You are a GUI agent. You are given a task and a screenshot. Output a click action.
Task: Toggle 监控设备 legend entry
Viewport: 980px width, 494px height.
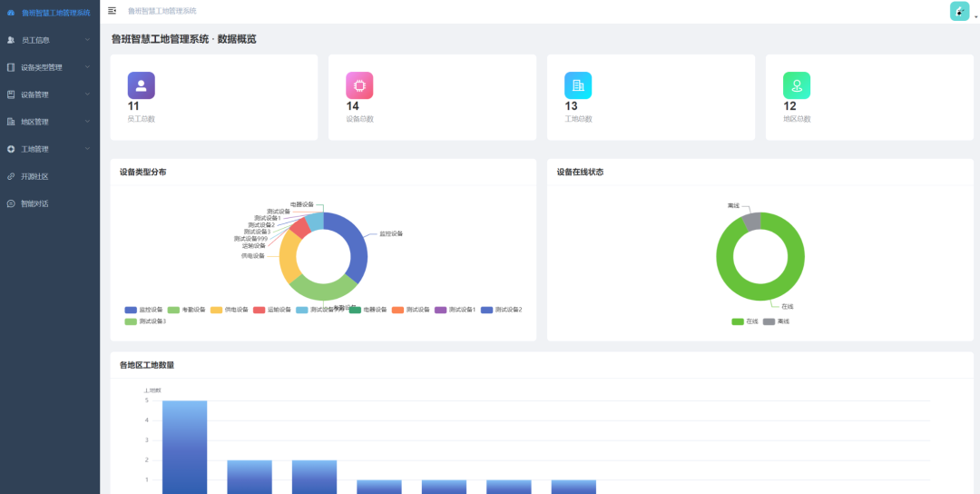point(143,310)
